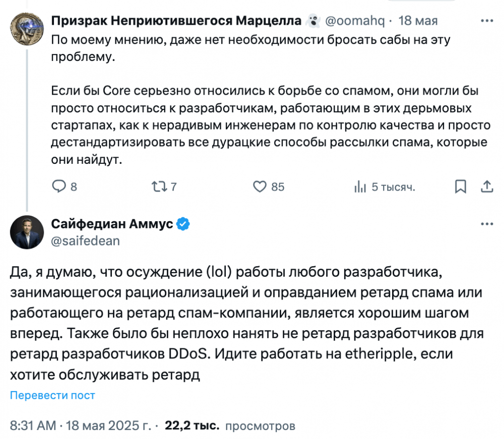The image size is (504, 439).
Task: Retweet the post with 7 reposts
Action: pos(159,186)
